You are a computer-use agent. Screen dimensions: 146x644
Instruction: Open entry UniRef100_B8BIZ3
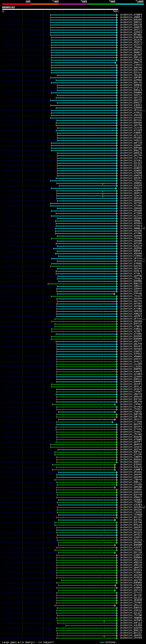131,284
